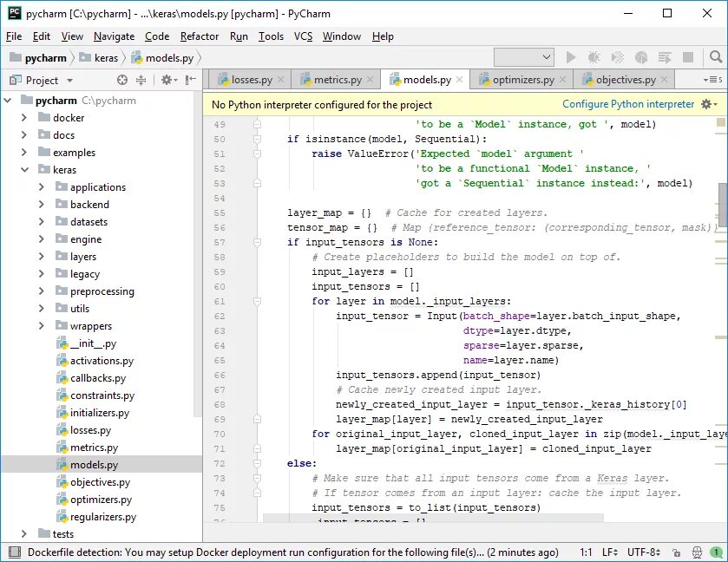728x562 pixels.
Task: Click Configure Python interpreter link
Action: coord(628,104)
